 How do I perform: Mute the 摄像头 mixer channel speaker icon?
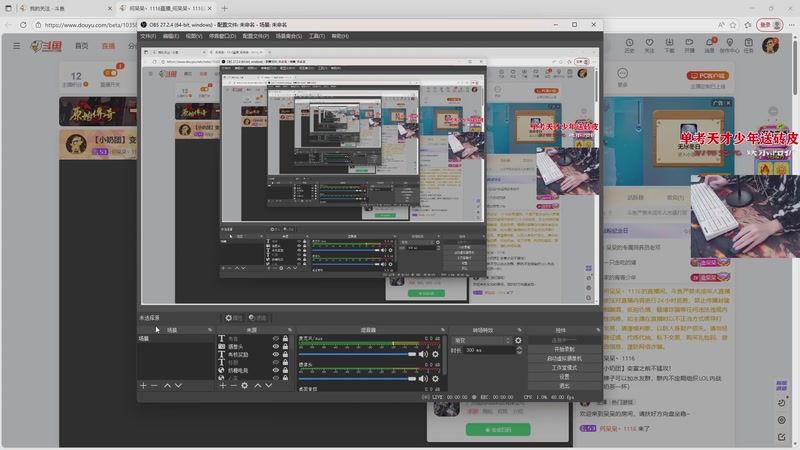click(423, 379)
